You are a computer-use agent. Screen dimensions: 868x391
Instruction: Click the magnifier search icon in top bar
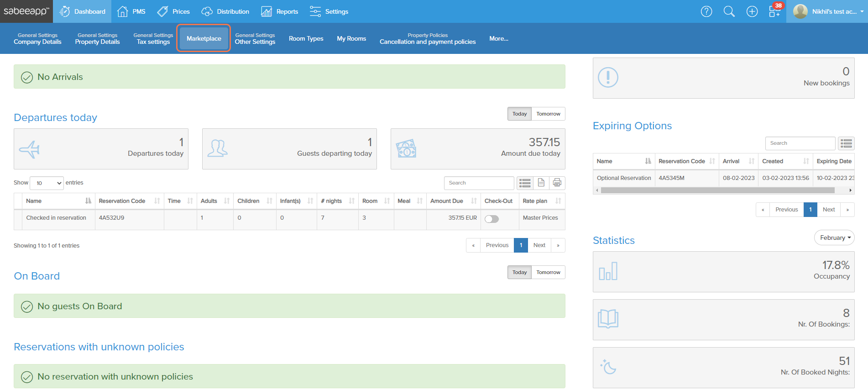coord(729,11)
